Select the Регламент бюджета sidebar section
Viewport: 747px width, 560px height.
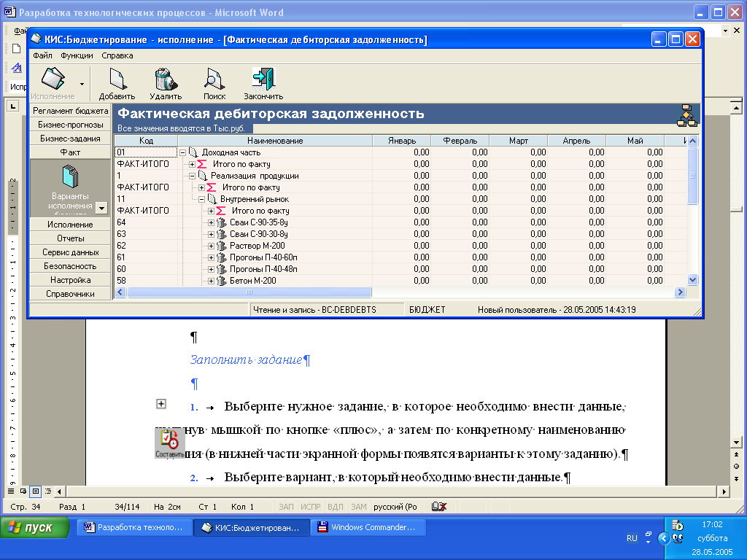[x=70, y=111]
